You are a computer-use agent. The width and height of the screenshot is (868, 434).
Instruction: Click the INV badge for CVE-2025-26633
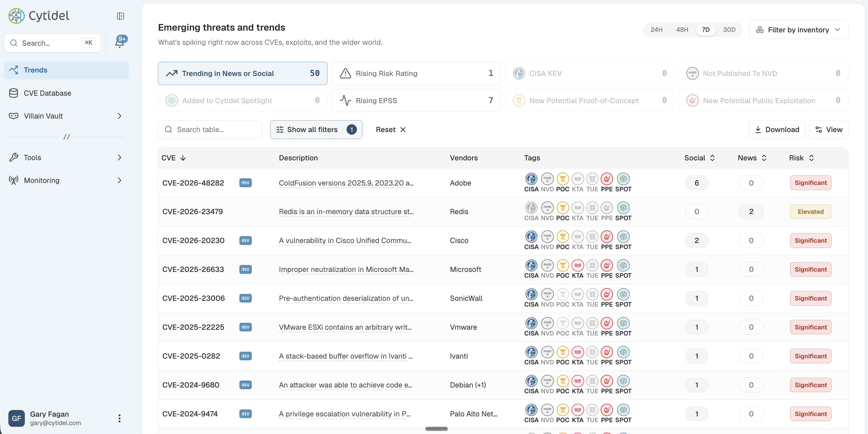[x=245, y=269]
